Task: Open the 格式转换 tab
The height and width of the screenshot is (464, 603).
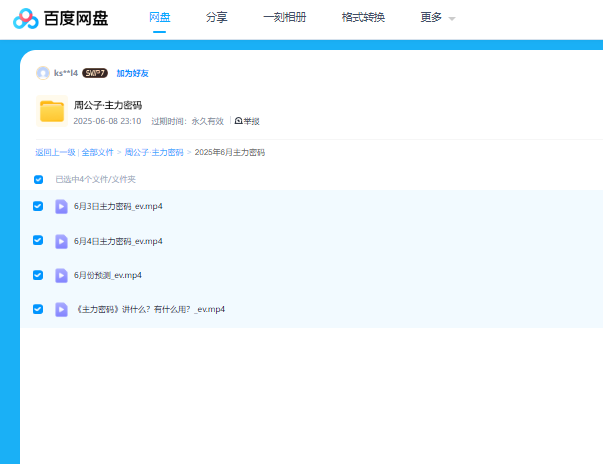Action: (x=363, y=18)
